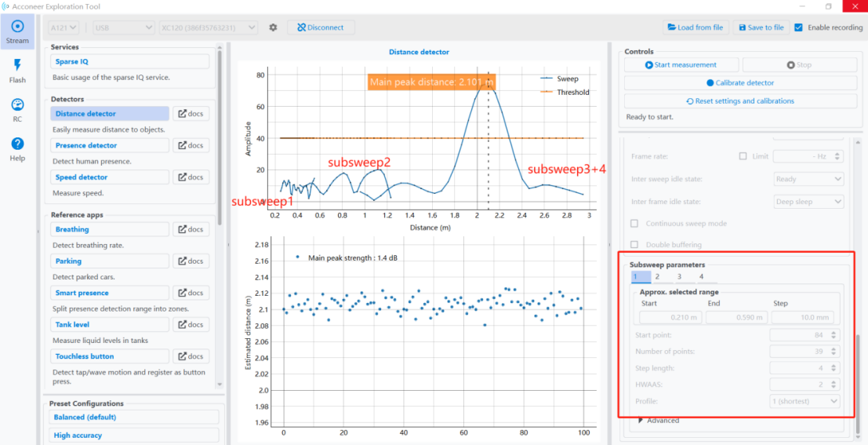Select the Smart presence reference app

(109, 293)
